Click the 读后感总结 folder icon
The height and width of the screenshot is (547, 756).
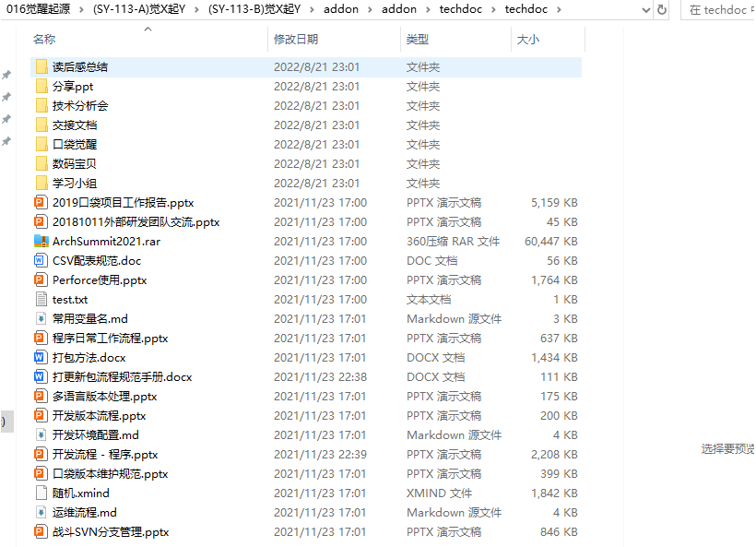tap(41, 66)
